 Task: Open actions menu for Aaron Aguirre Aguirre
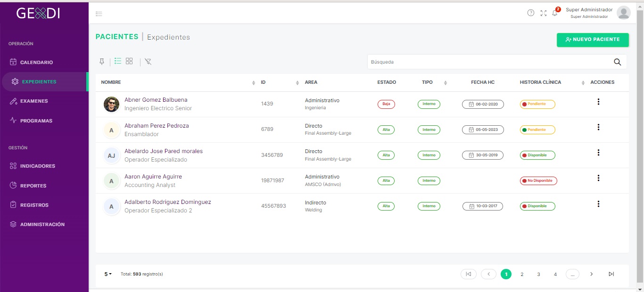click(x=598, y=178)
